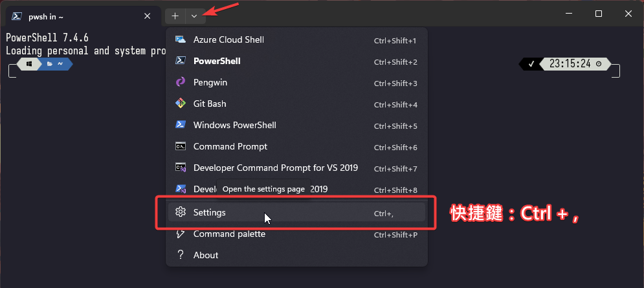
Task: Click the Windows PowerShell blue icon
Action: point(181,125)
